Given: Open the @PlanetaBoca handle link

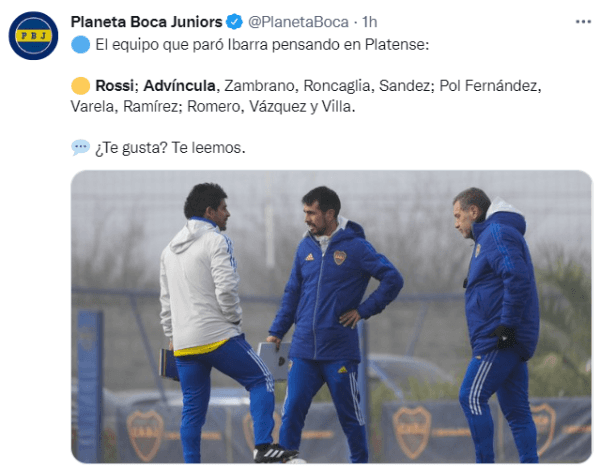Looking at the screenshot, I should pyautogui.click(x=298, y=22).
